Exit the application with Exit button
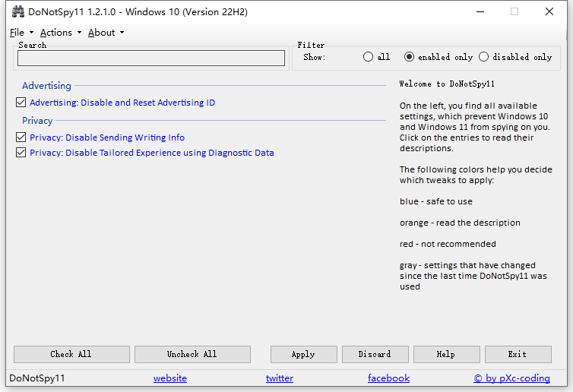Viewport: 573px width, 392px height. click(x=518, y=354)
